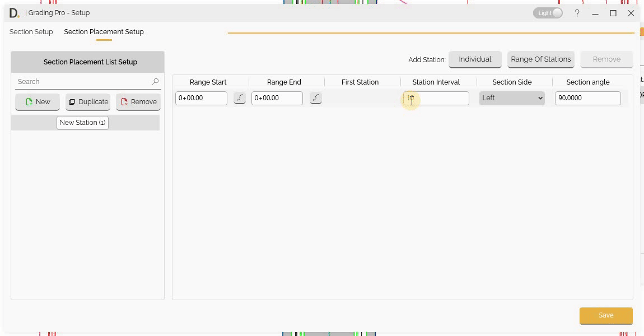Select the Section Placement Setup tab
The width and height of the screenshot is (644, 336).
pos(104,32)
